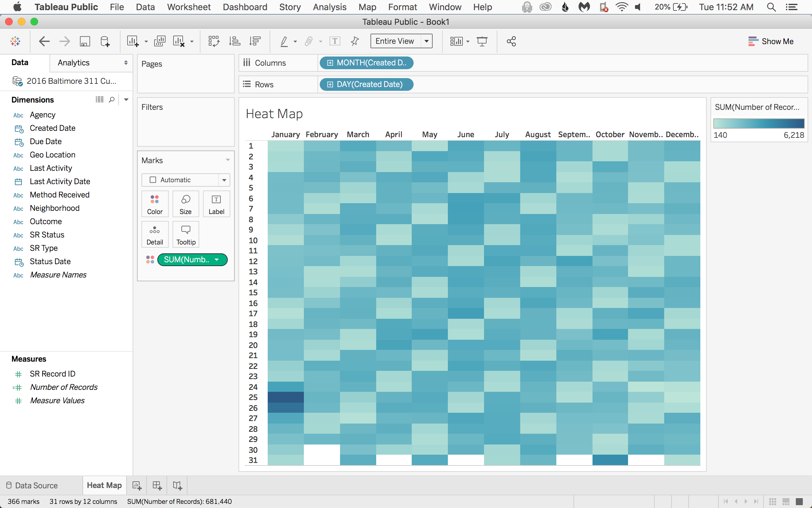Expand the DAY(Created Date) pill plus

click(330, 84)
